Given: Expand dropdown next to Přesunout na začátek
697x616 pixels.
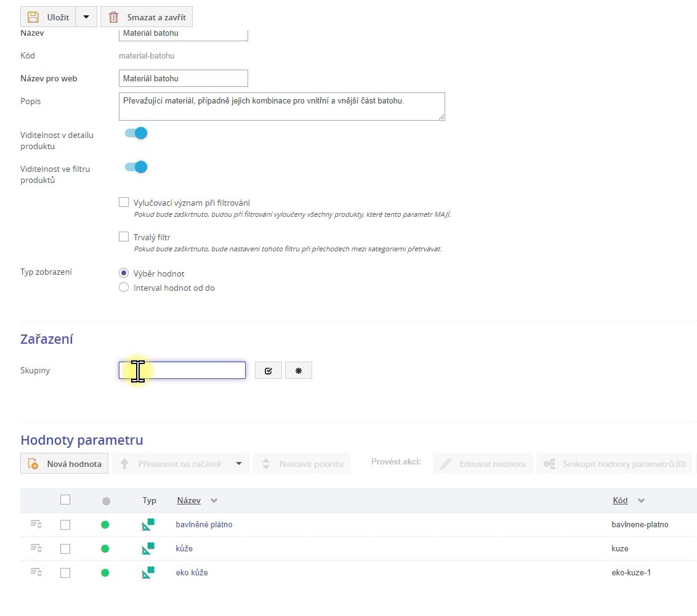Looking at the screenshot, I should 239,464.
